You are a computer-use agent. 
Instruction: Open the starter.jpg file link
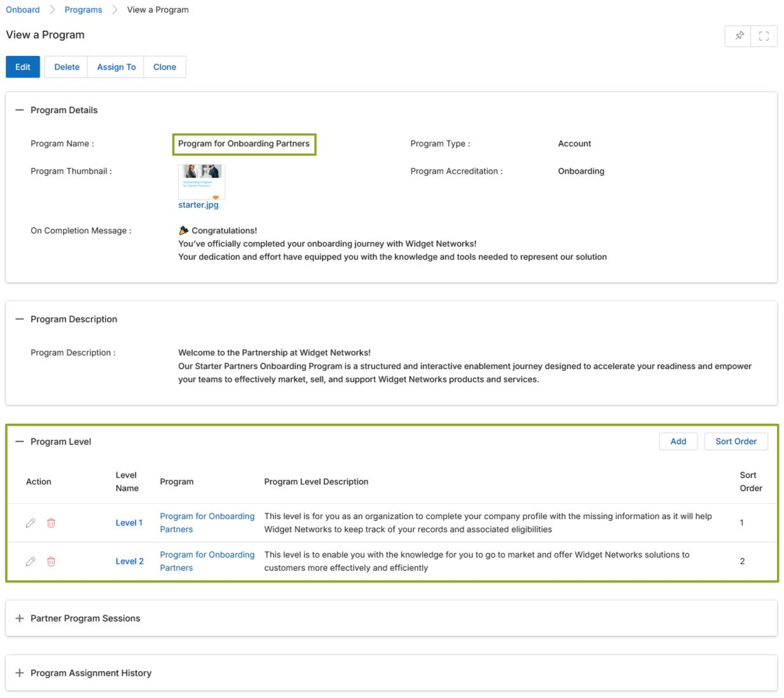click(198, 205)
